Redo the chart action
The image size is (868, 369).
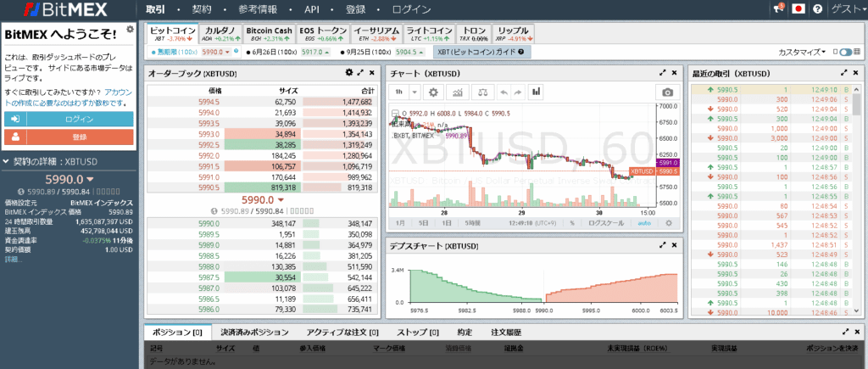pos(518,92)
